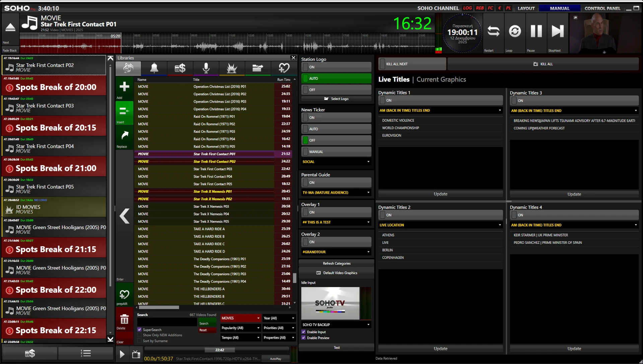Open the News Ticker SOCIAL dropdown

pyautogui.click(x=336, y=162)
